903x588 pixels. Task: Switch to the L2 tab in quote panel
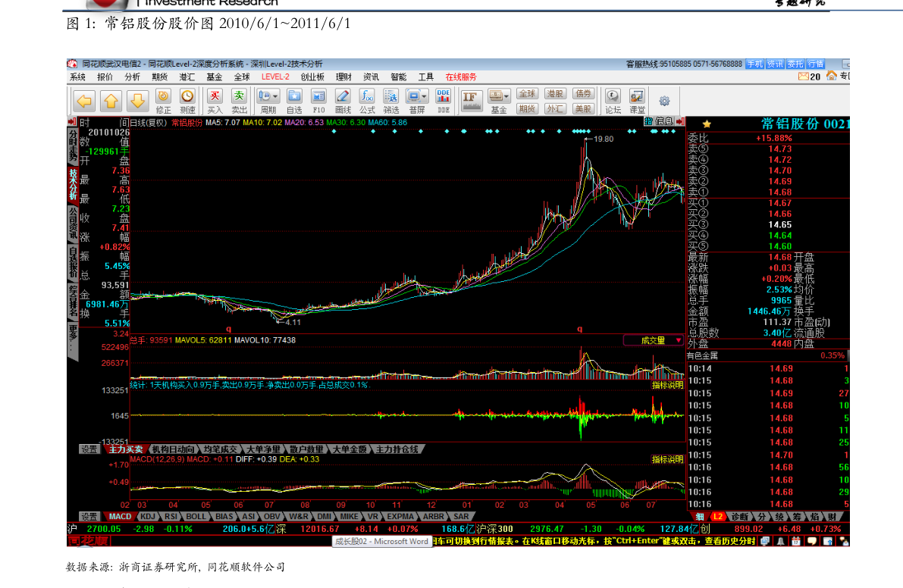718,517
